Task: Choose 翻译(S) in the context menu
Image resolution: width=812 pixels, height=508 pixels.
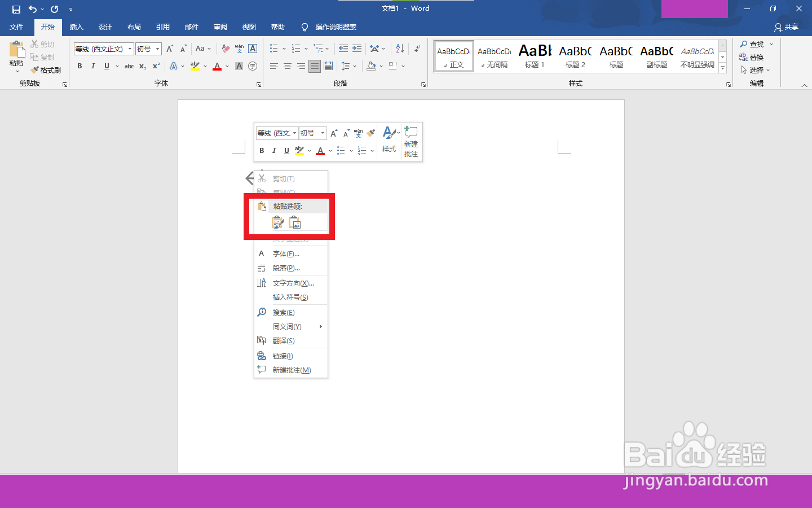Action: 291,341
